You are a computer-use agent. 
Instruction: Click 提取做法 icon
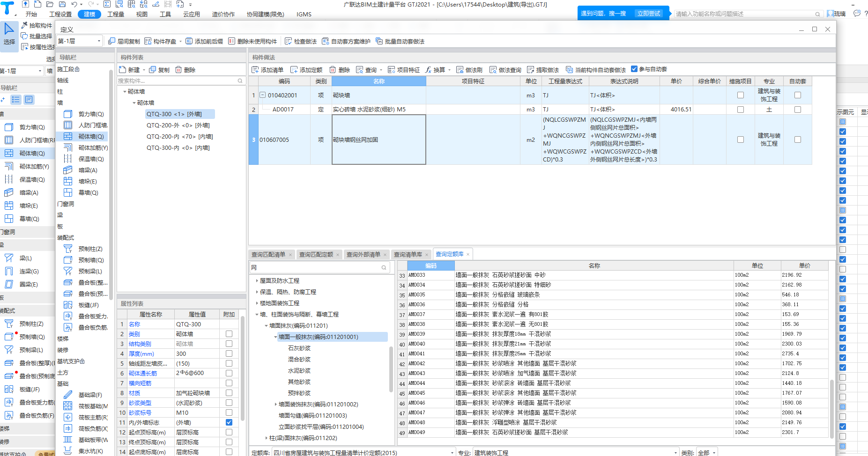(x=531, y=70)
